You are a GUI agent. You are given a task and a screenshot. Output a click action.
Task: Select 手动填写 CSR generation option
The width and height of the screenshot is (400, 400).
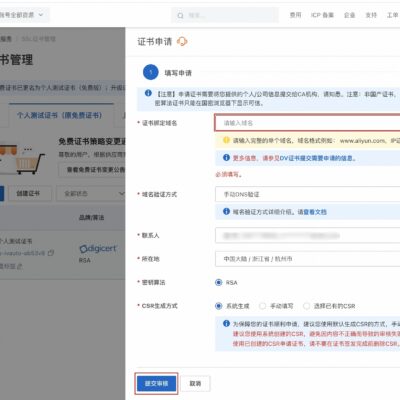point(263,306)
